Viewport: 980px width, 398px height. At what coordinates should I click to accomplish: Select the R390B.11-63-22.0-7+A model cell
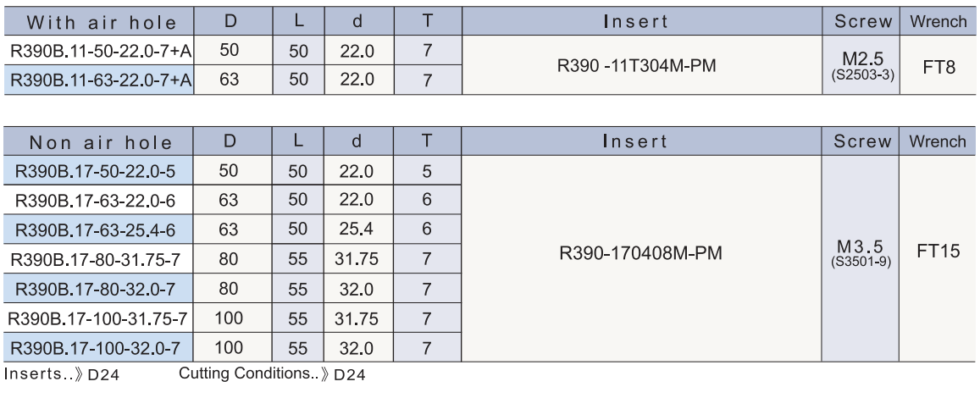[97, 81]
